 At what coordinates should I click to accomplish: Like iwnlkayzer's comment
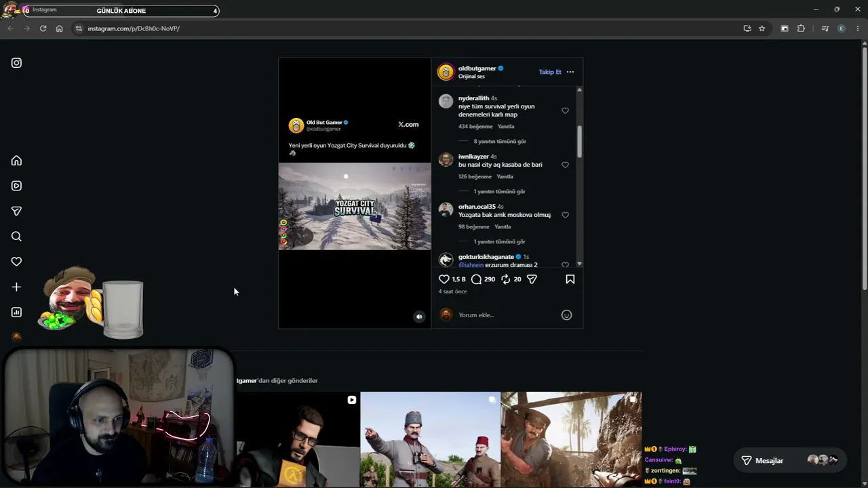[x=565, y=165]
